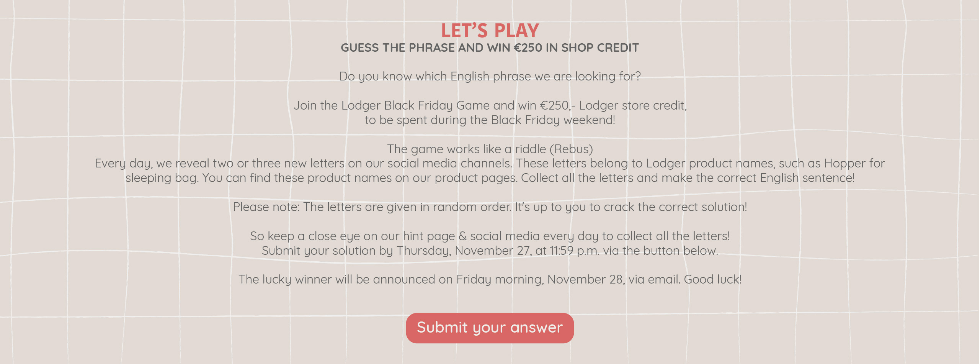Click "The game works like a riddle" line

tap(467, 149)
